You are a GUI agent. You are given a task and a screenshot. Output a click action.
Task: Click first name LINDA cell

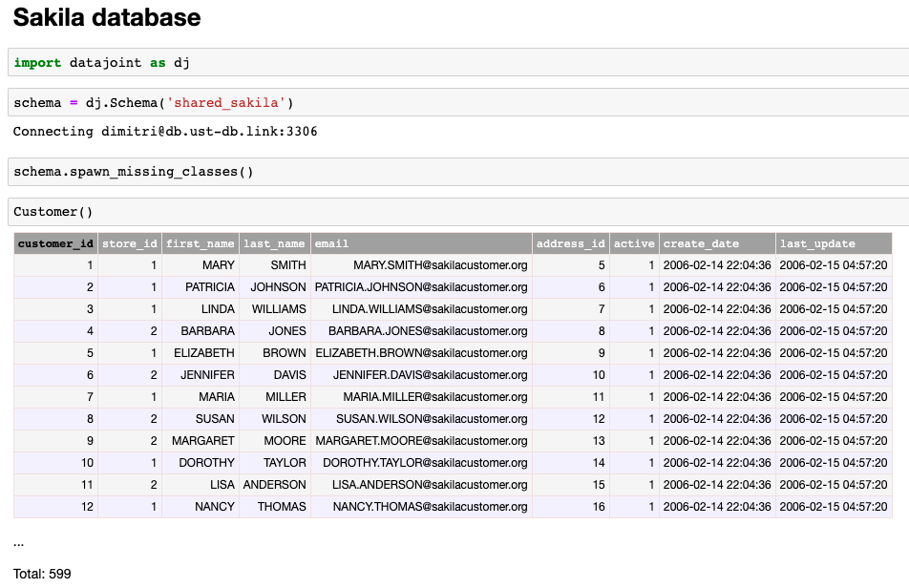[200, 309]
